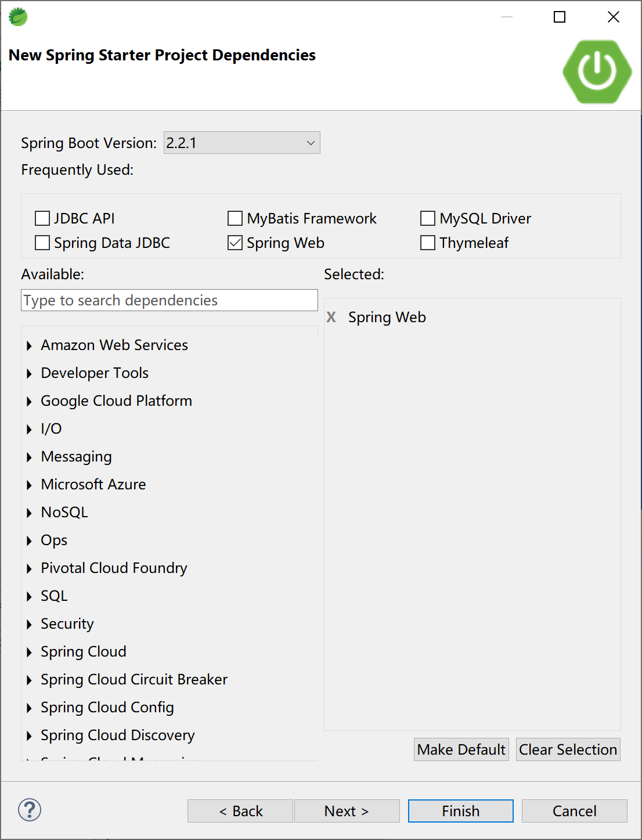
Task: Tick the MySQL Driver checkbox
Action: (428, 218)
